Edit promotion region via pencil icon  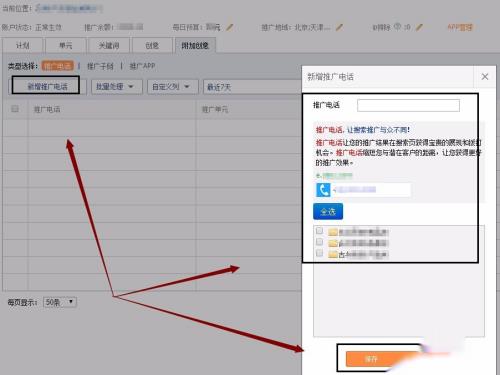tap(339, 27)
